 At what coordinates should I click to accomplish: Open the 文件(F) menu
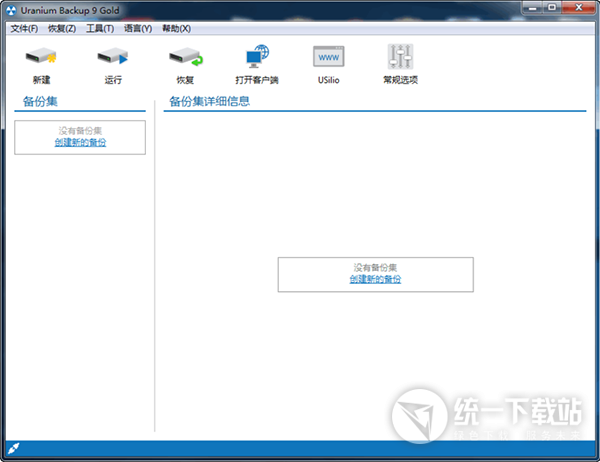tap(24, 28)
